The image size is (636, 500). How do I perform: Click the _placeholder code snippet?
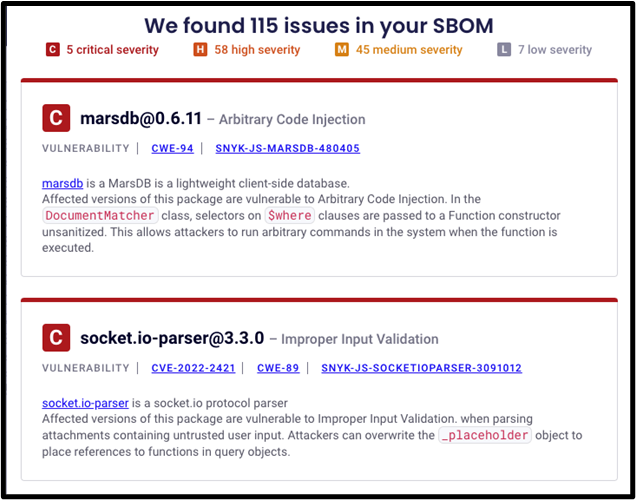(484, 435)
